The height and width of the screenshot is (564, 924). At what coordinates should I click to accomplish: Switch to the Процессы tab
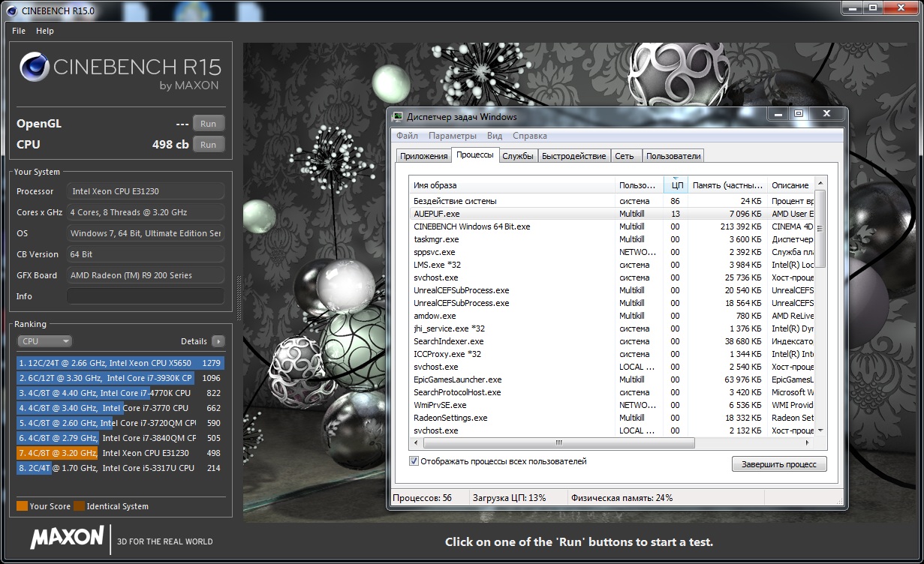click(x=475, y=154)
